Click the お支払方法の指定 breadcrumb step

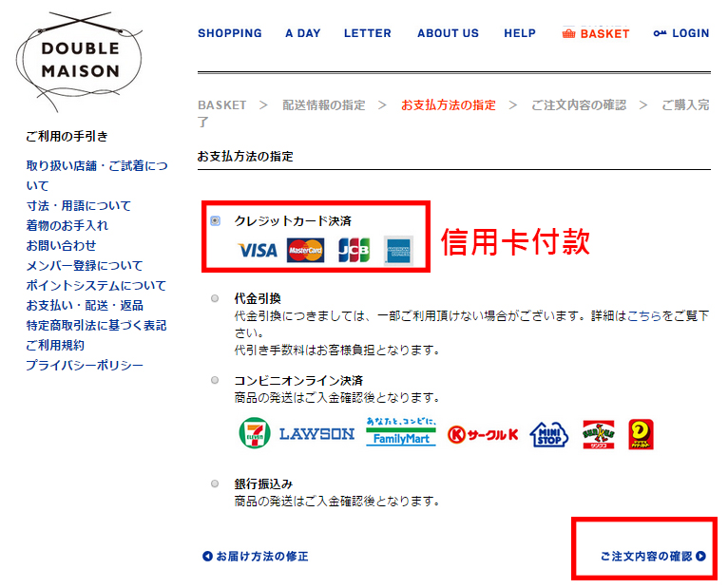click(x=449, y=105)
